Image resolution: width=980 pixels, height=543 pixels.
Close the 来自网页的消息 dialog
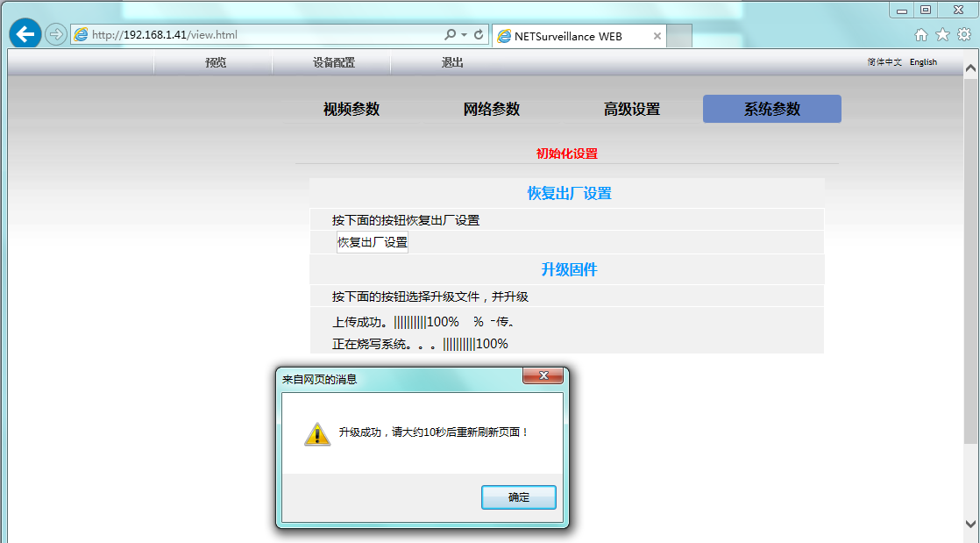(x=543, y=376)
